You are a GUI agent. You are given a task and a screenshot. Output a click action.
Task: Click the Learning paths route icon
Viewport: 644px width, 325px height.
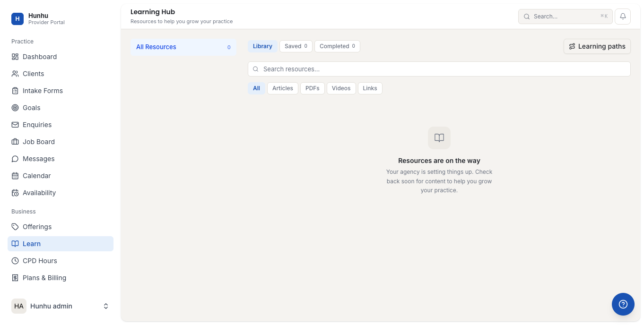point(572,46)
